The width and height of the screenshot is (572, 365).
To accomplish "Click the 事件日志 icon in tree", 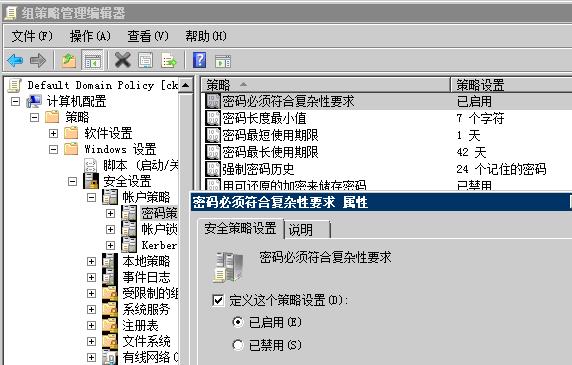I will pos(110,277).
